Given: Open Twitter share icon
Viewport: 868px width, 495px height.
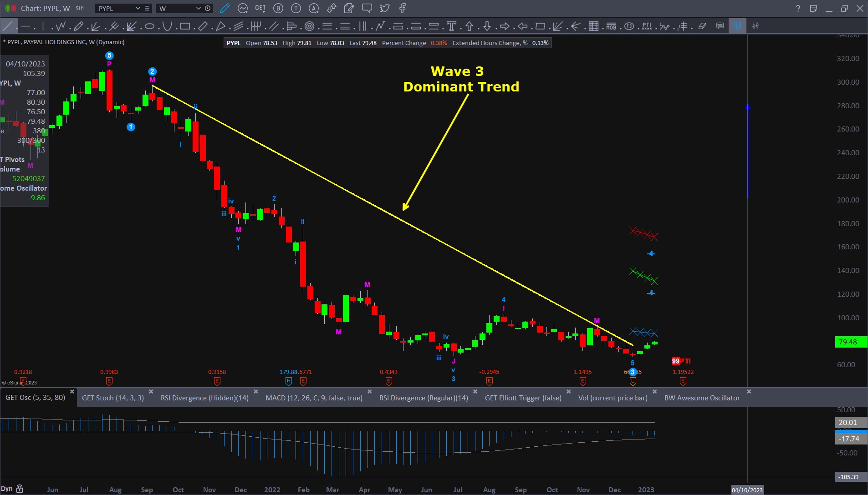Looking at the screenshot, I should (385, 8).
